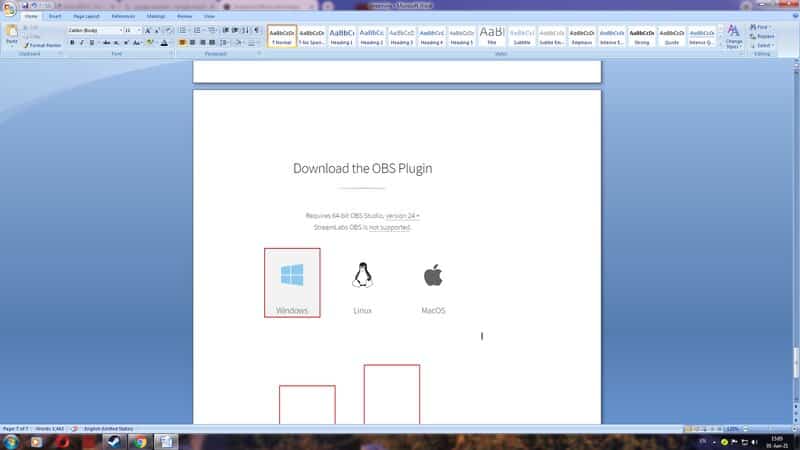Click the page number in status bar
This screenshot has height=450, width=800.
[15, 429]
